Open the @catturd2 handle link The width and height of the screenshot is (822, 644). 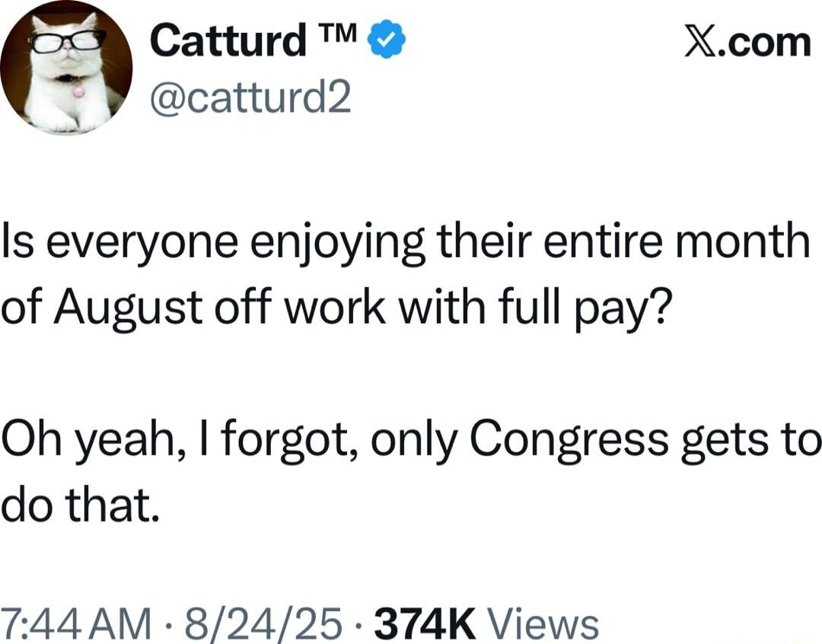coord(250,97)
